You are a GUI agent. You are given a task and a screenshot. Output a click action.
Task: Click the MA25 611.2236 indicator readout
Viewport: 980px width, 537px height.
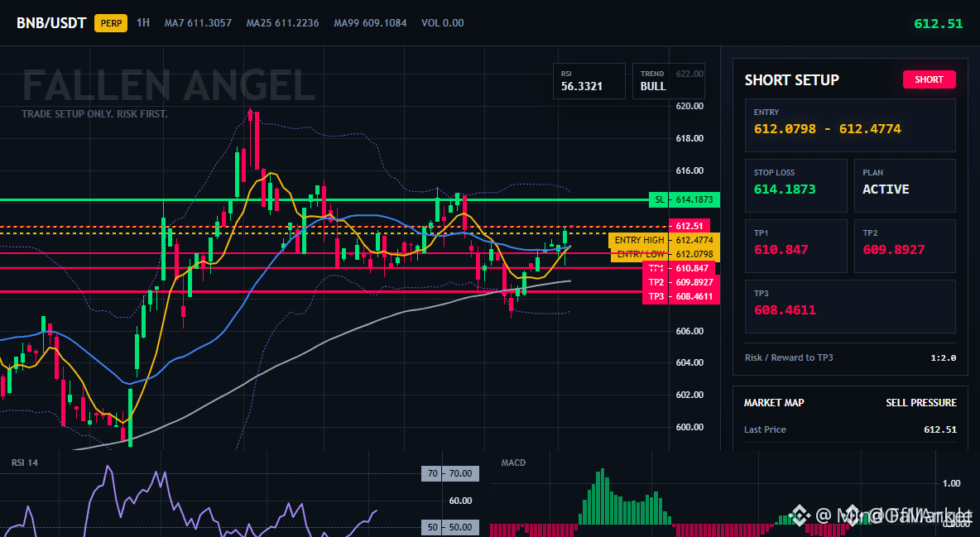click(x=282, y=23)
